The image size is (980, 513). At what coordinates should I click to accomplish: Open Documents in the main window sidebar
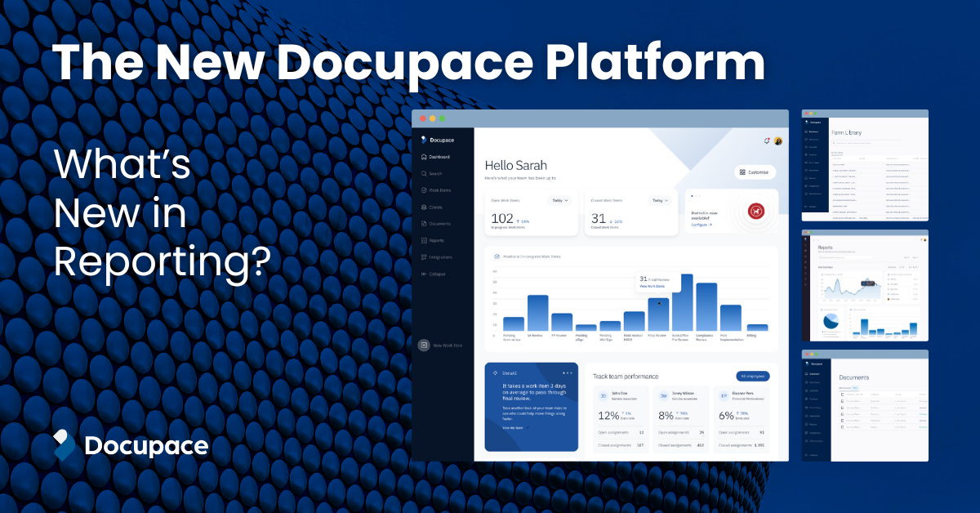tap(435, 224)
